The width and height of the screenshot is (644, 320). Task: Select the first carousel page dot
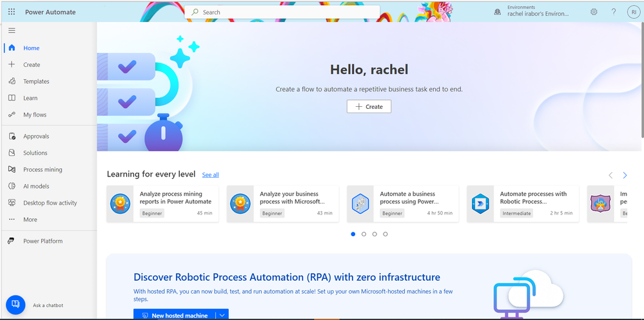click(x=353, y=234)
